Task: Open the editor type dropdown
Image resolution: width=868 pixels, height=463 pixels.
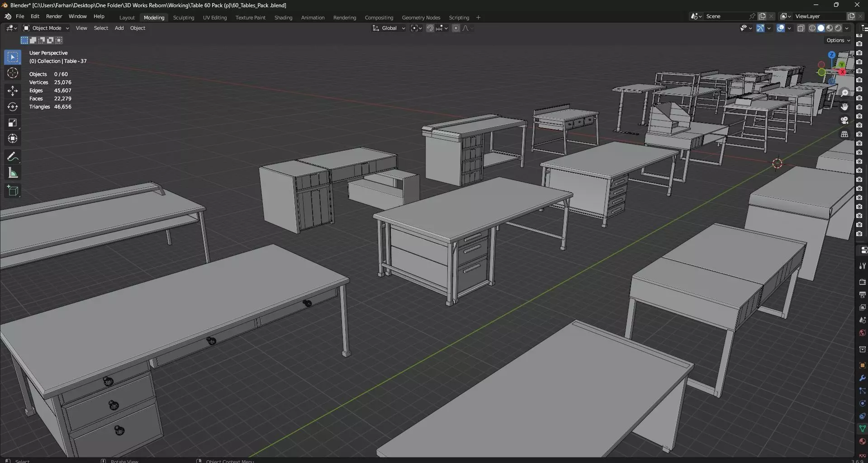Action: click(11, 28)
